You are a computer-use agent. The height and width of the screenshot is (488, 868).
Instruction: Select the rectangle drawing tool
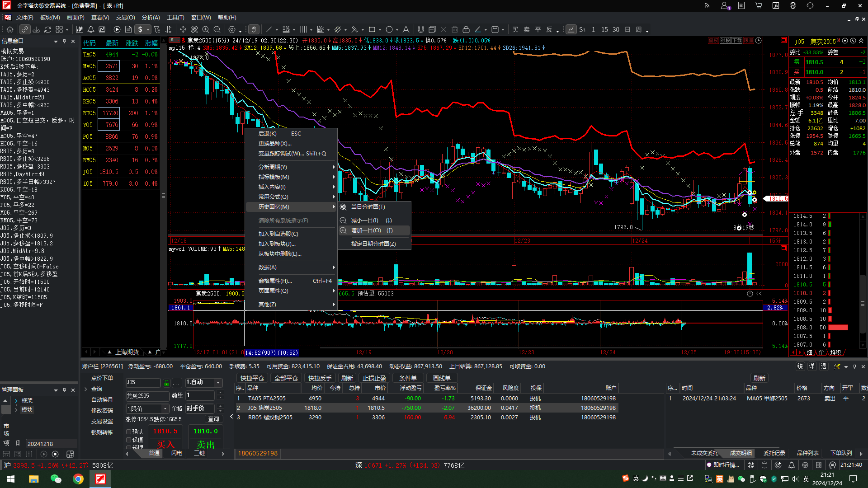click(372, 29)
